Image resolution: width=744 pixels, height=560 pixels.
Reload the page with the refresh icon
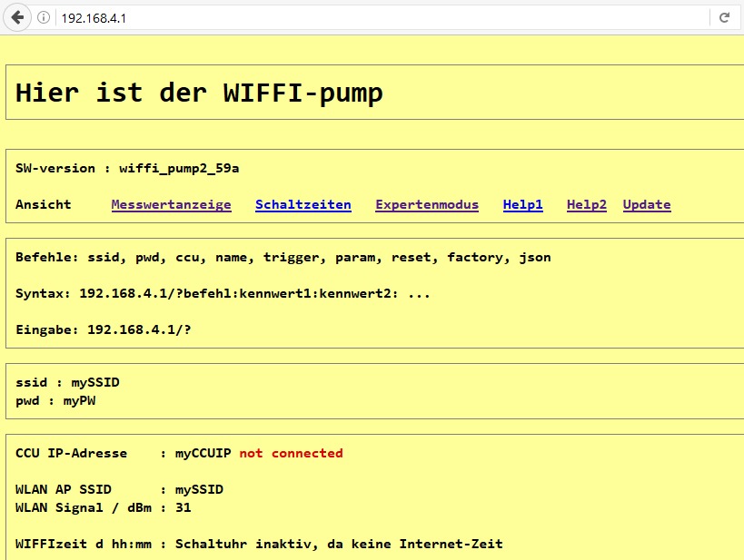pyautogui.click(x=724, y=18)
